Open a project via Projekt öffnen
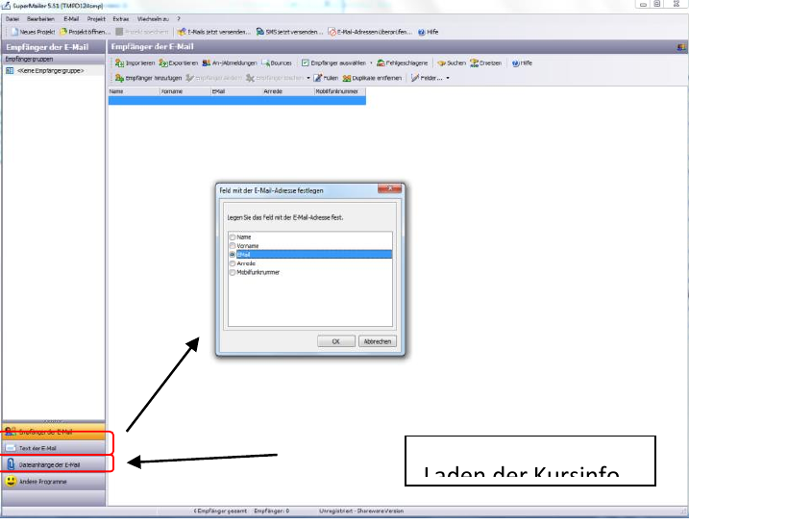Image resolution: width=812 pixels, height=524 pixels. (86, 32)
